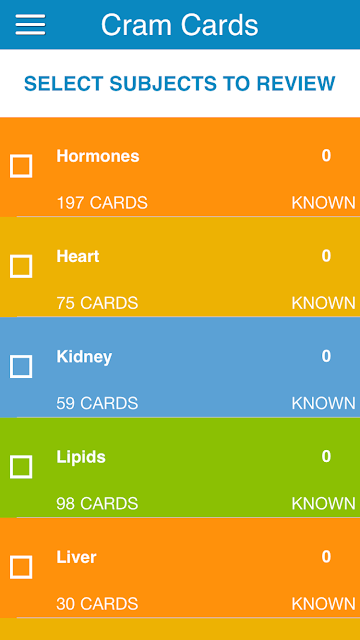Choose the Lipids subject title

pos(81,457)
